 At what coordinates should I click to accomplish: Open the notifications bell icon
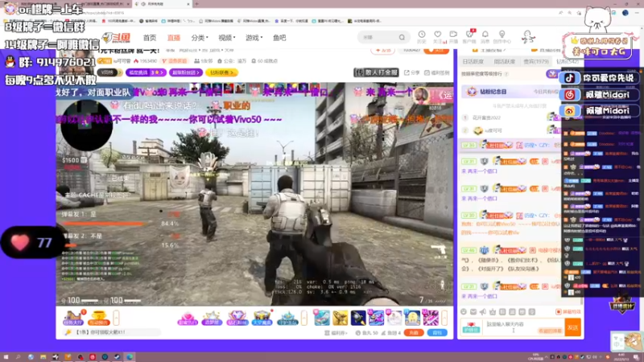pos(485,36)
